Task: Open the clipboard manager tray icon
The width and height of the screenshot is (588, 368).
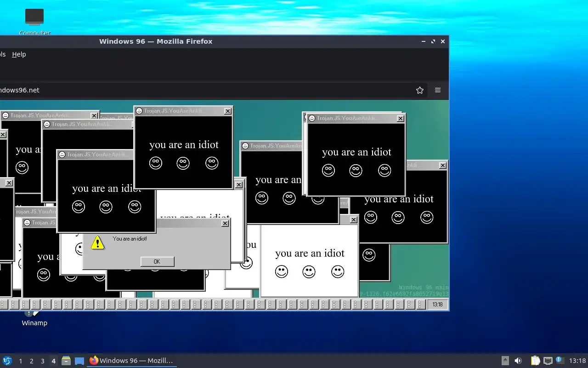Action: point(535,361)
